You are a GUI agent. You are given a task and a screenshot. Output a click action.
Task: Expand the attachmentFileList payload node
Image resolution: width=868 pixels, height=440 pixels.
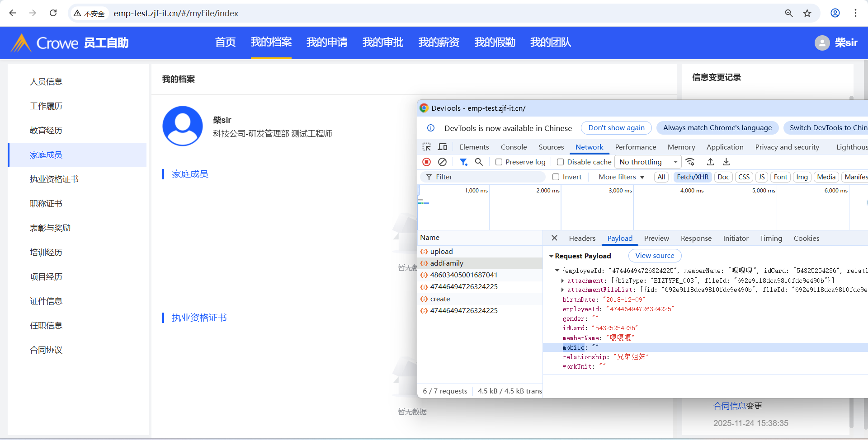pos(562,290)
